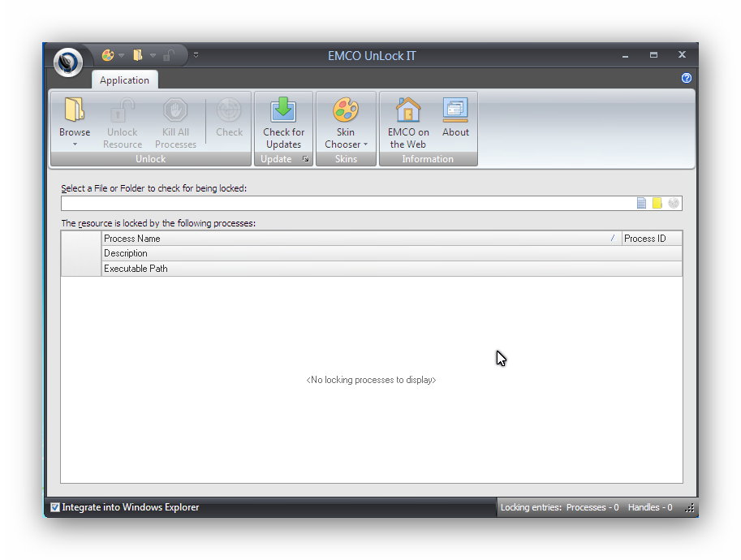
Task: Expand the skin palette dropdown in quick access toolbar
Action: tap(122, 56)
